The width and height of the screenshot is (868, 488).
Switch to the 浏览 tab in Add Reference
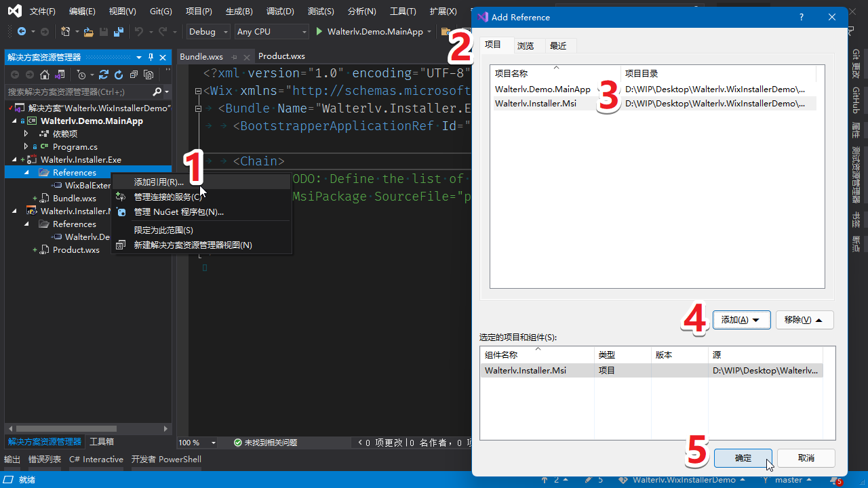tap(526, 45)
